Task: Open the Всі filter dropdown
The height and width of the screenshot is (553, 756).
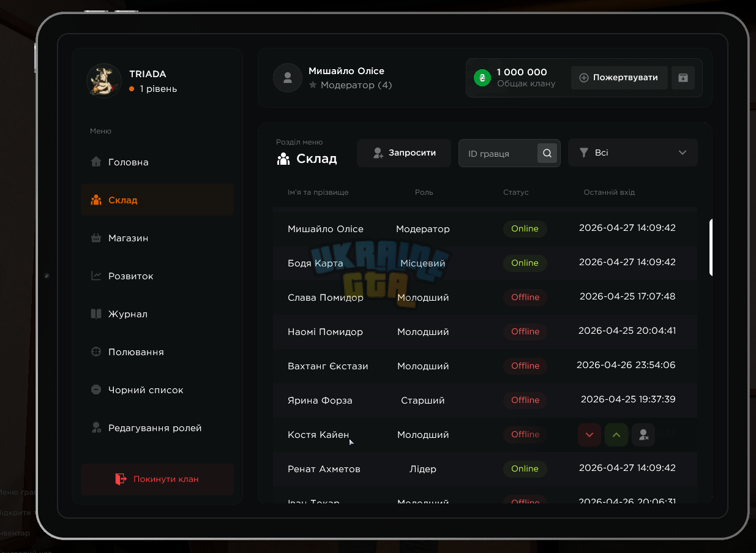Action: pos(633,152)
